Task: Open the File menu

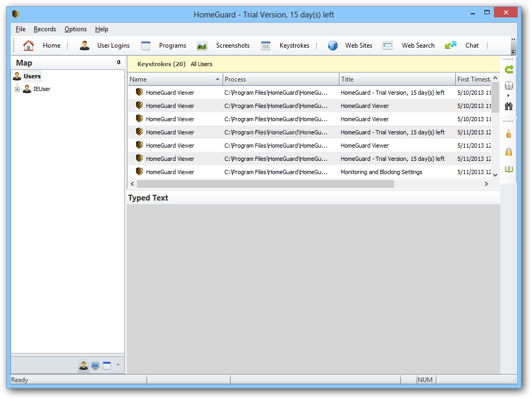Action: [20, 29]
